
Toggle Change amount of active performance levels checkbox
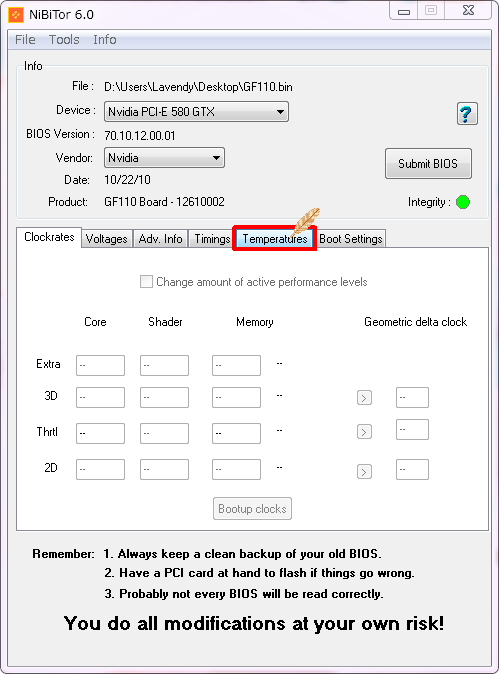[146, 282]
